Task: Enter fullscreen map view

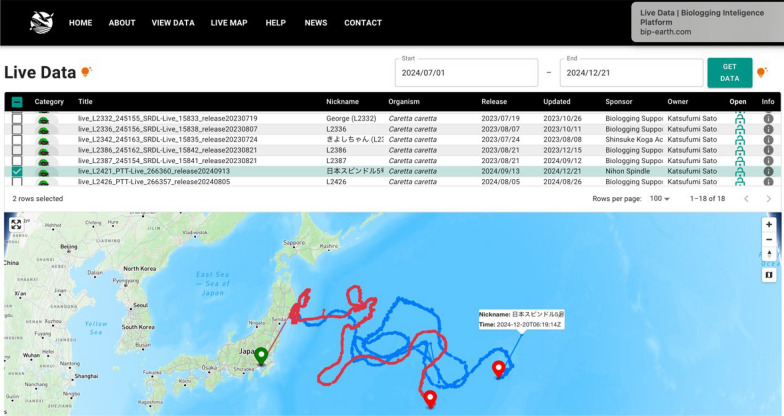Action: (x=16, y=224)
